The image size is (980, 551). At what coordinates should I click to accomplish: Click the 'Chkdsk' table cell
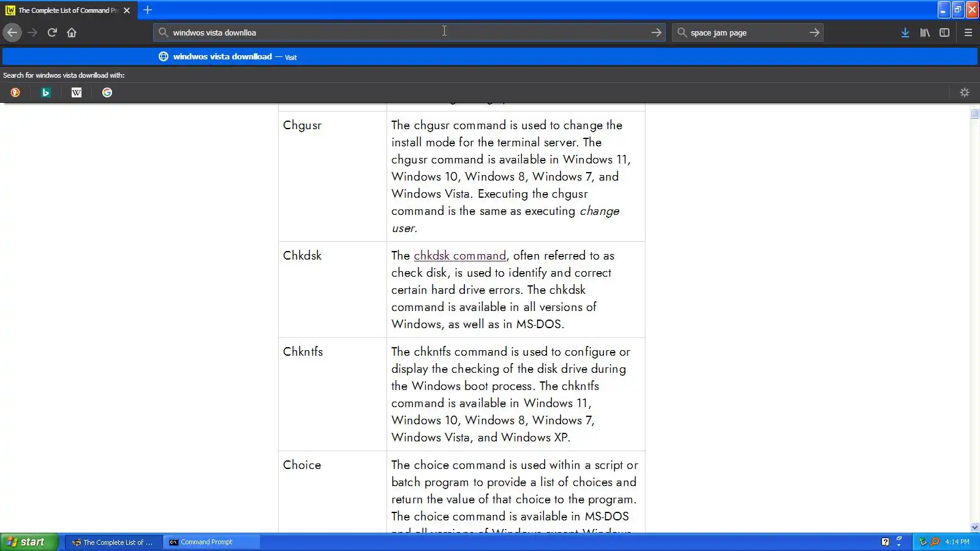pos(333,290)
